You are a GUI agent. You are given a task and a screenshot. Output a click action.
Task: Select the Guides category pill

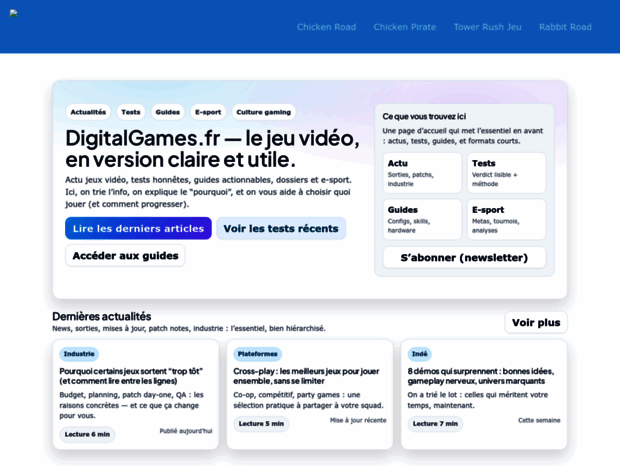(x=168, y=112)
